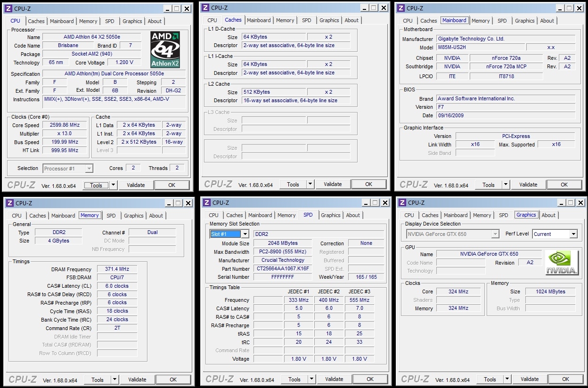Viewport: 588px width, 388px height.
Task: Click OK in the Memory tab window
Action: pyautogui.click(x=173, y=380)
